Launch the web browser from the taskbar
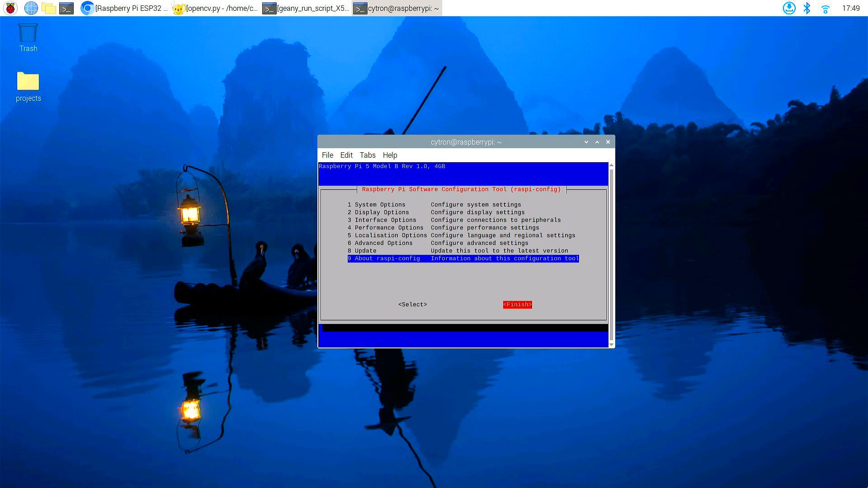868x488 pixels. click(x=31, y=8)
